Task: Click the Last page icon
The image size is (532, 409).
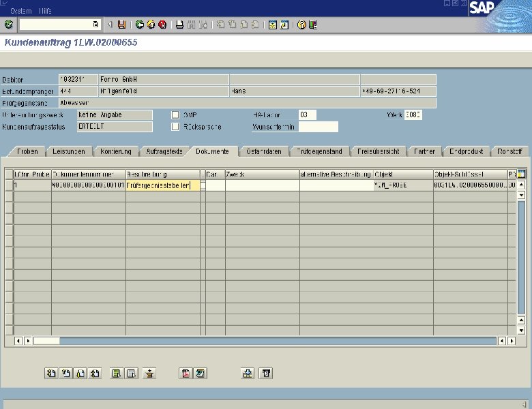Action: 255,25
